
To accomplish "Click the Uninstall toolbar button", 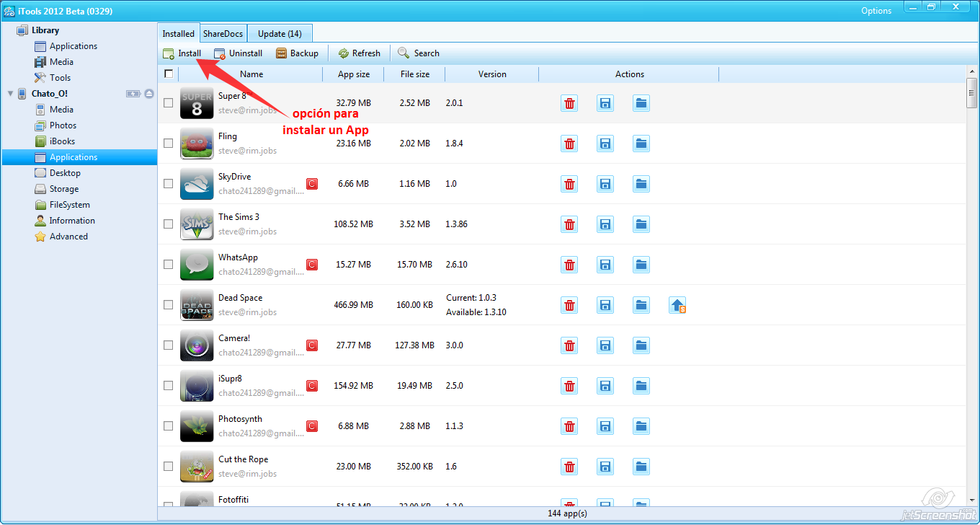I will pyautogui.click(x=239, y=53).
